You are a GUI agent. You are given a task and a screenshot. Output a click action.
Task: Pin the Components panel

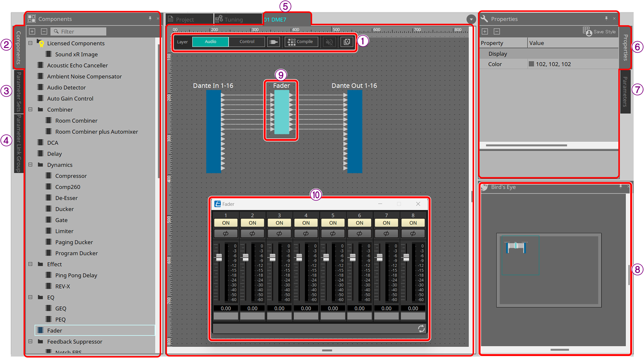(x=150, y=18)
